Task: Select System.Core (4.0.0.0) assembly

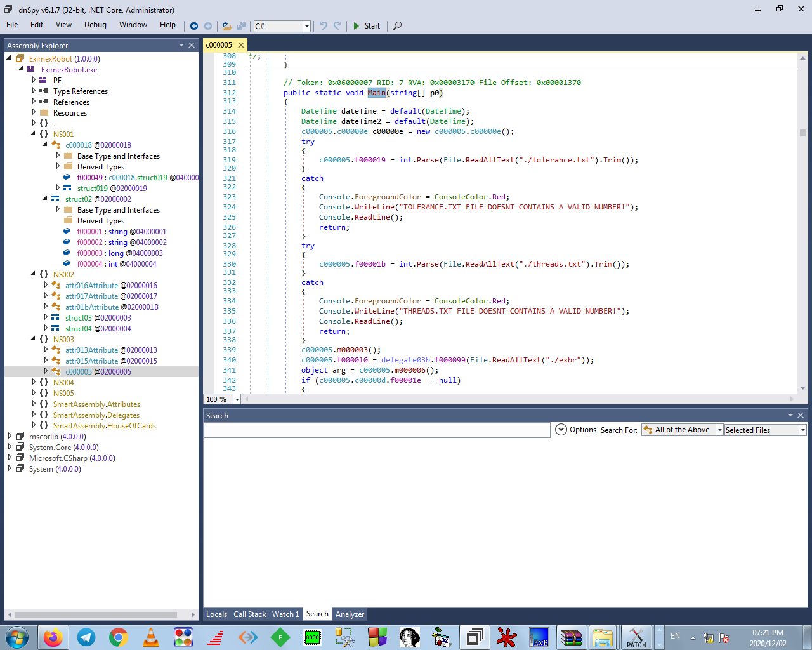Action: [x=64, y=448]
